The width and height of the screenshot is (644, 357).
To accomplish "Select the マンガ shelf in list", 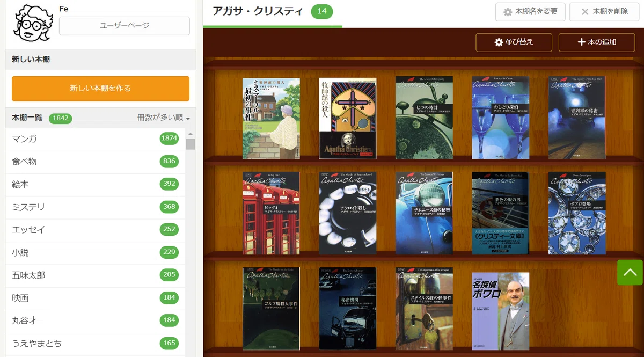I will [x=95, y=139].
